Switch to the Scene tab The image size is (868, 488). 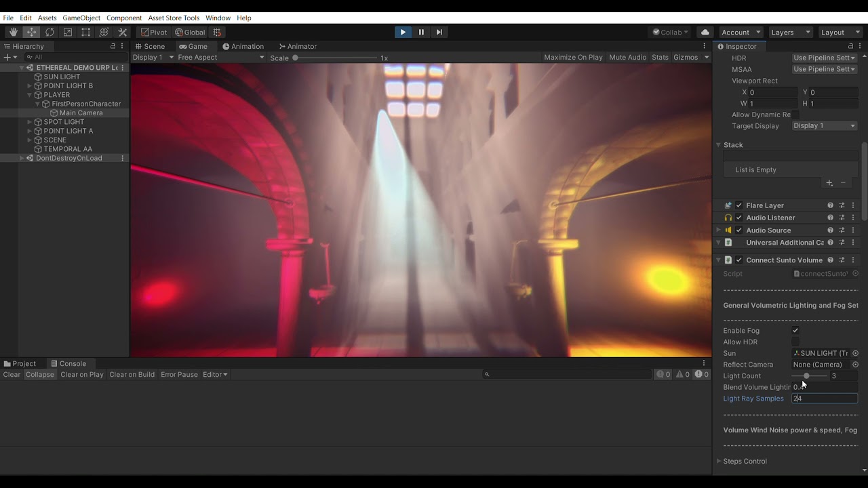coord(149,46)
